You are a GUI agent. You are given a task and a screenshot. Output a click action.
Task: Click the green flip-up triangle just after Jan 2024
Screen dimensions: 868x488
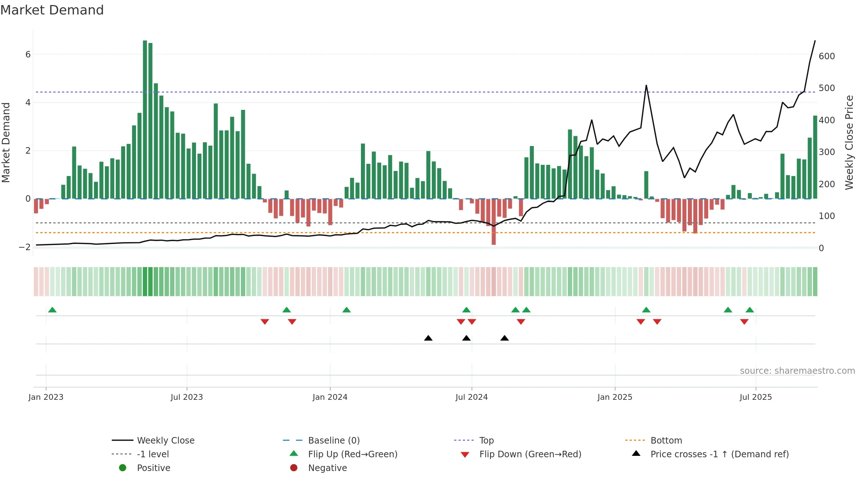[x=346, y=310]
